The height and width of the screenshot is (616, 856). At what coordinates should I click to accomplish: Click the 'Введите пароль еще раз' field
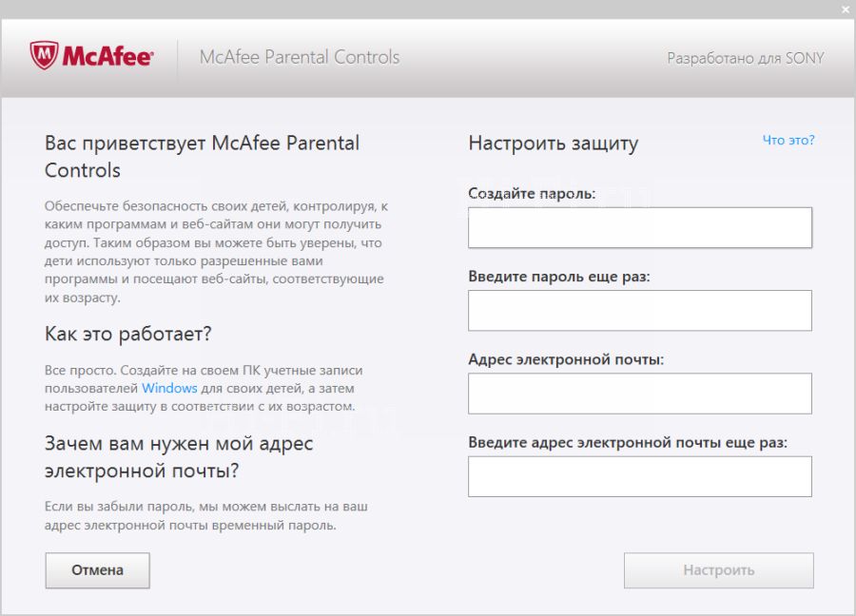639,310
